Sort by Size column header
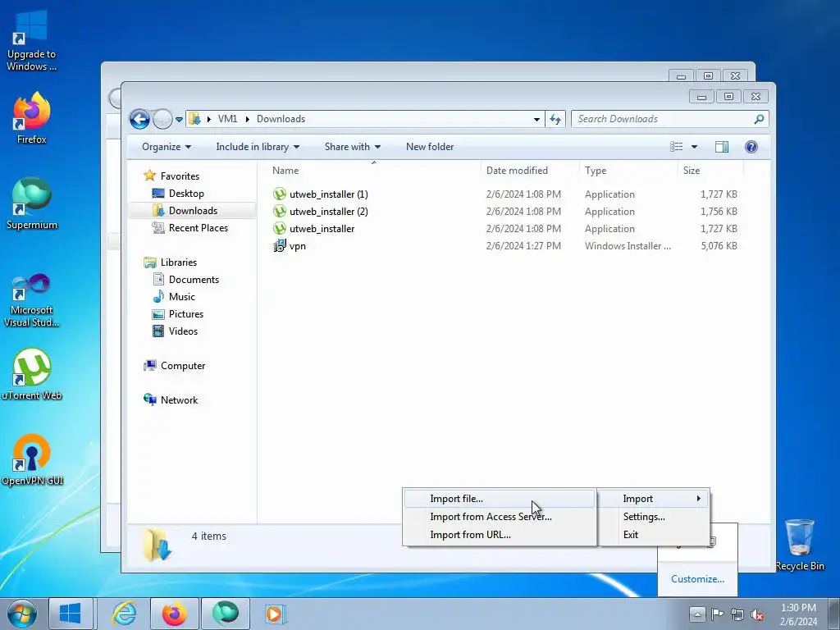The image size is (840, 630). (x=710, y=171)
